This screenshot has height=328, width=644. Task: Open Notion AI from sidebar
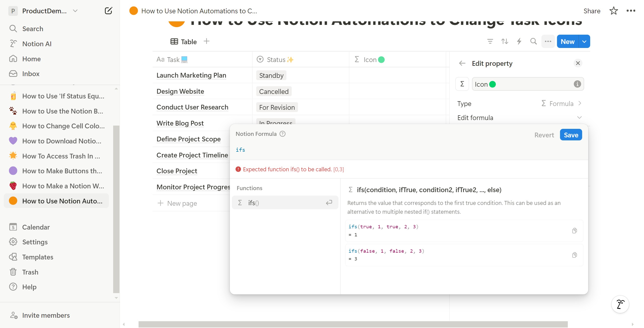[x=37, y=44]
